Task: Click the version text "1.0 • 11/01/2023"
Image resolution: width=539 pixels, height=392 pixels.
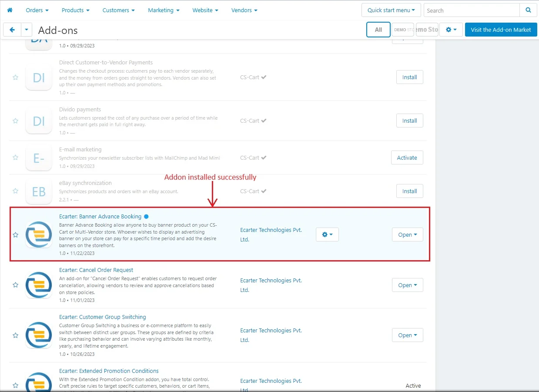Action: click(77, 300)
